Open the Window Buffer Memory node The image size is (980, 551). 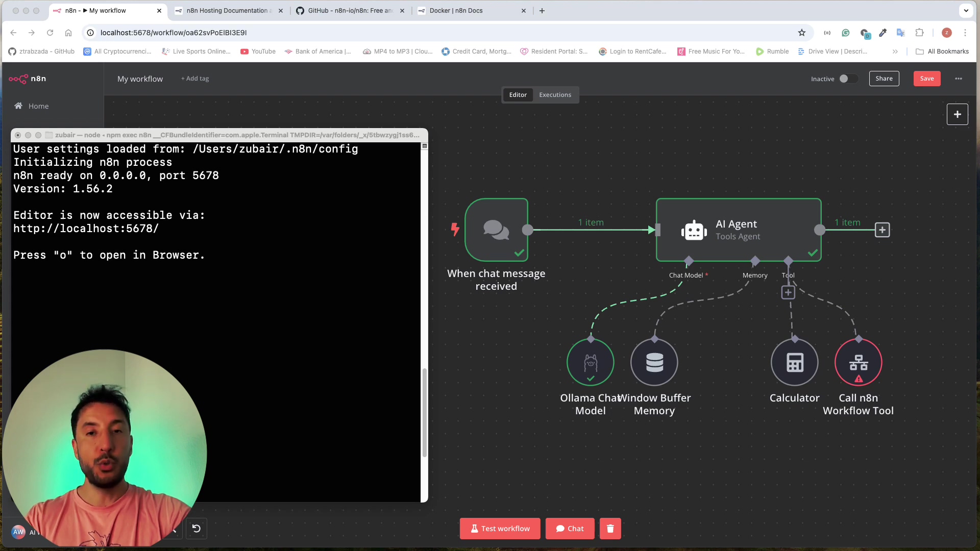tap(654, 362)
